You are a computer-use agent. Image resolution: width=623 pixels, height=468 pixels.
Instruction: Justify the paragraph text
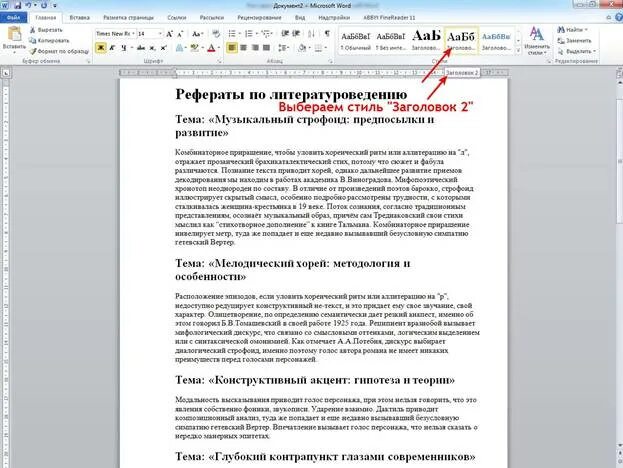coord(267,48)
